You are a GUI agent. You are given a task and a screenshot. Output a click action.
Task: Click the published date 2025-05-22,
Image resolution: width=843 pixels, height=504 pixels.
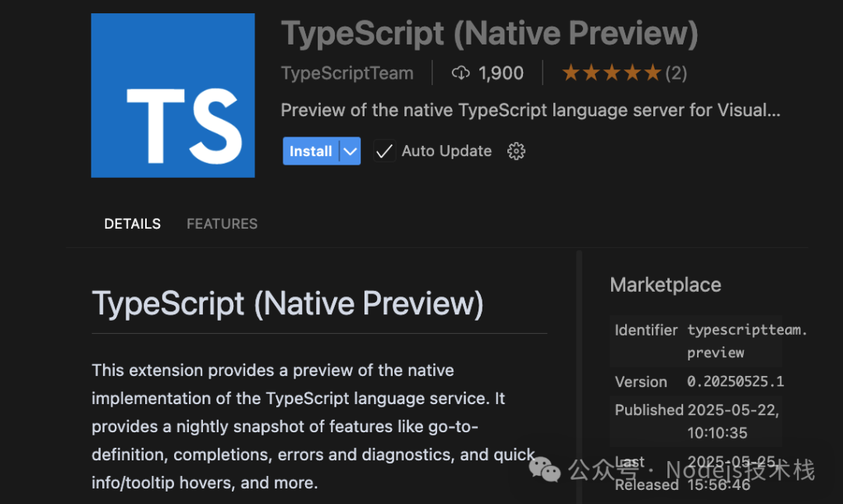733,410
